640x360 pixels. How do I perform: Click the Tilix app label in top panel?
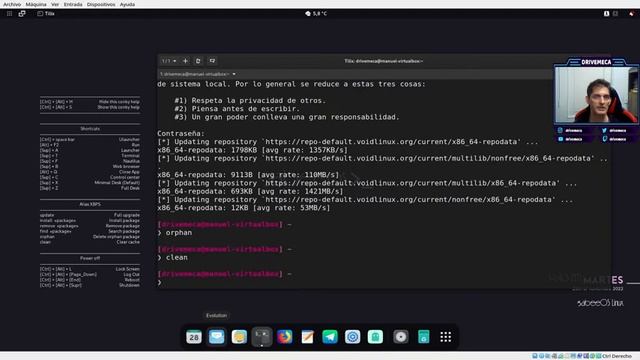coord(46,13)
